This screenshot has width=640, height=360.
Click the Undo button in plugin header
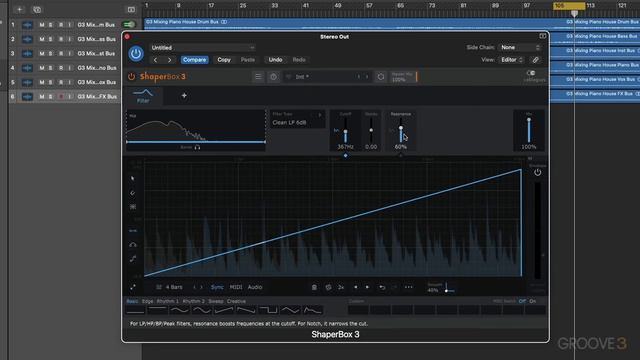click(276, 60)
